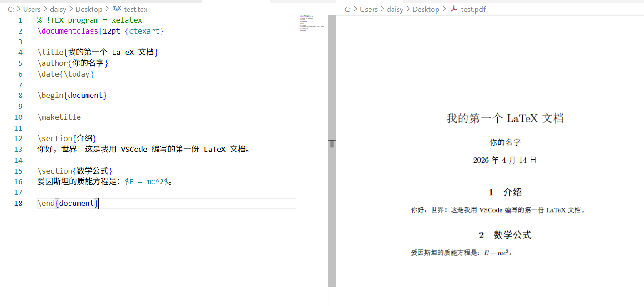The height and width of the screenshot is (306, 644).
Task: Click editor gutter line number 10
Action: pyautogui.click(x=18, y=117)
